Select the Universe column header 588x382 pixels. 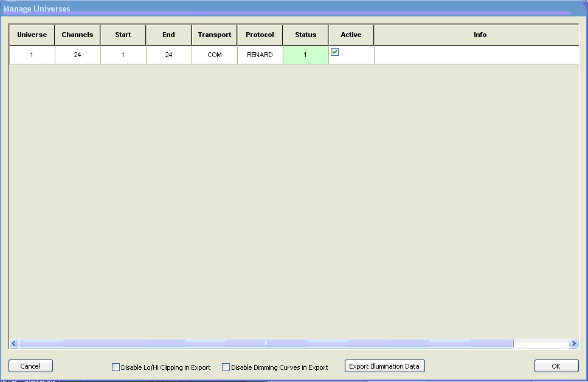pyautogui.click(x=32, y=35)
